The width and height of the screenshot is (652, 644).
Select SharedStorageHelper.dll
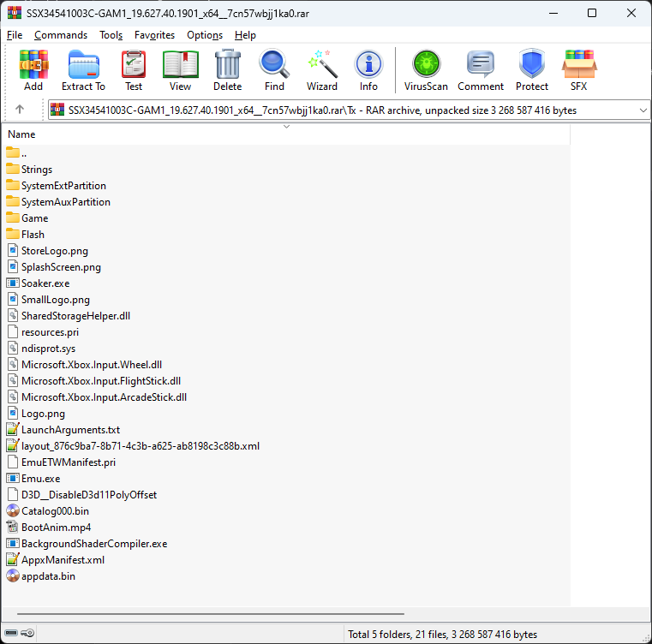[69, 315]
